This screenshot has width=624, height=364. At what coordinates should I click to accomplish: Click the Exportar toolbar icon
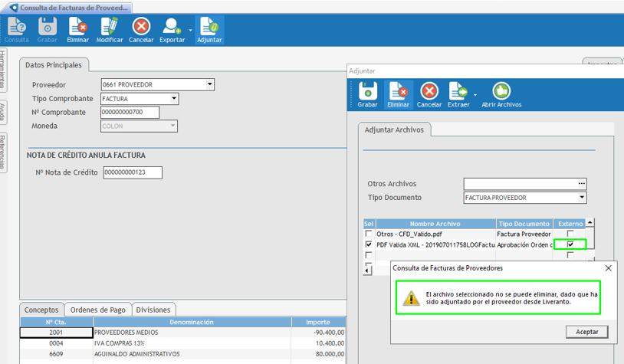click(x=172, y=30)
